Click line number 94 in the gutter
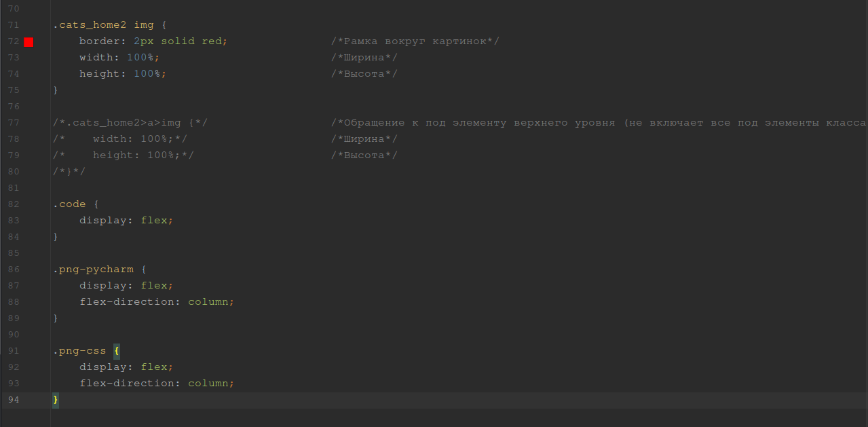Image resolution: width=868 pixels, height=427 pixels. (14, 400)
